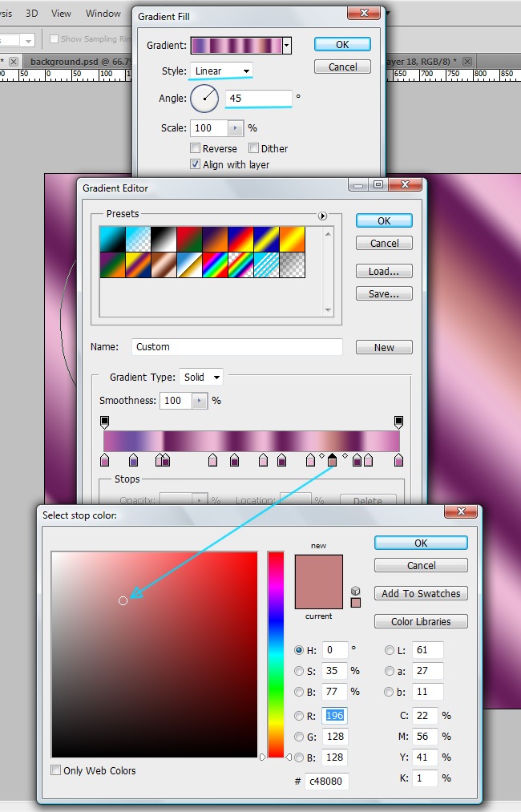Click small web-safe swatch below the cube

point(355,603)
